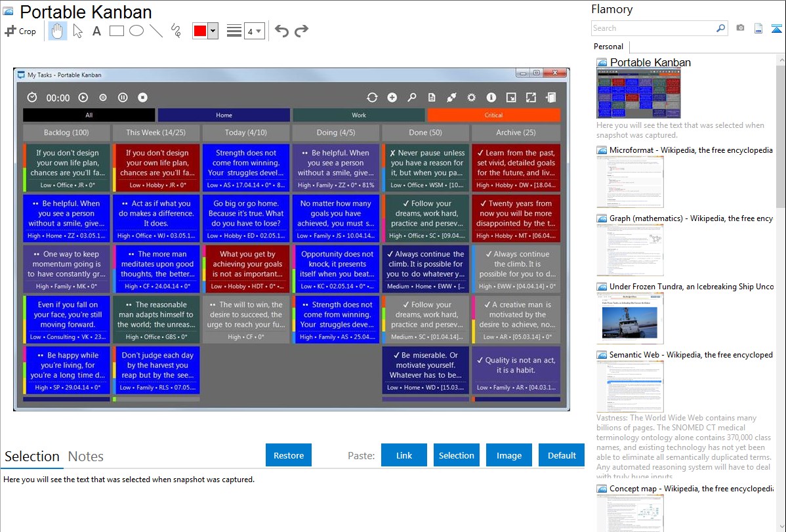The height and width of the screenshot is (532, 786).
Task: Click the exit door icon in Kanban
Action: [551, 97]
